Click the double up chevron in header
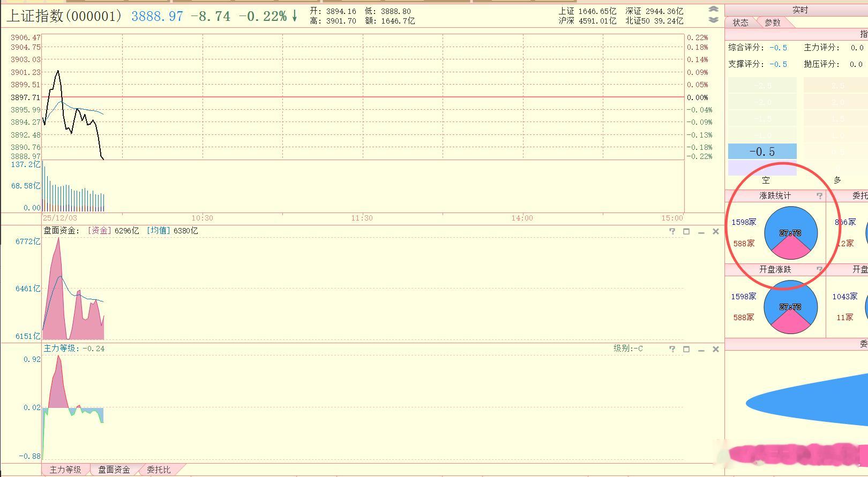Screen dimensions: 868x477 713,9
